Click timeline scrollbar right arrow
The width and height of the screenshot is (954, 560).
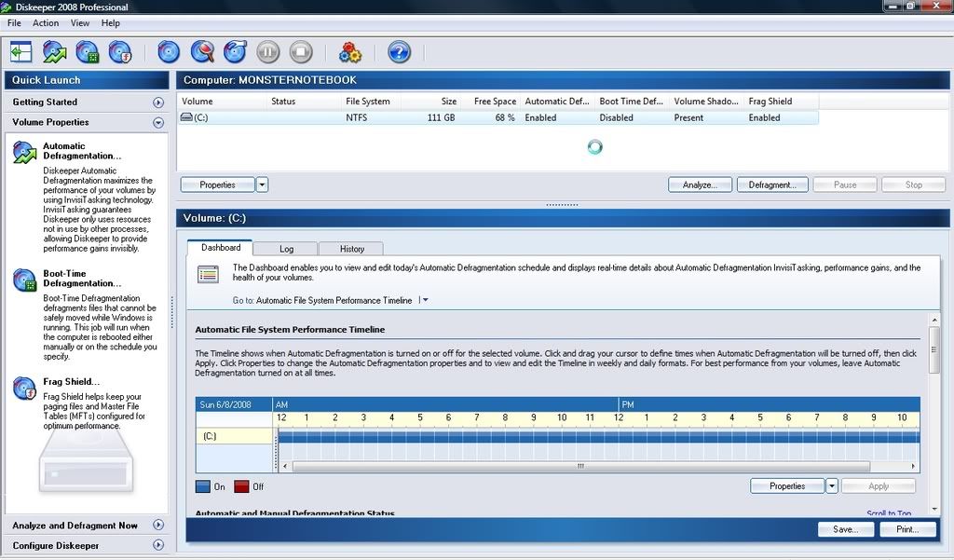coord(913,466)
